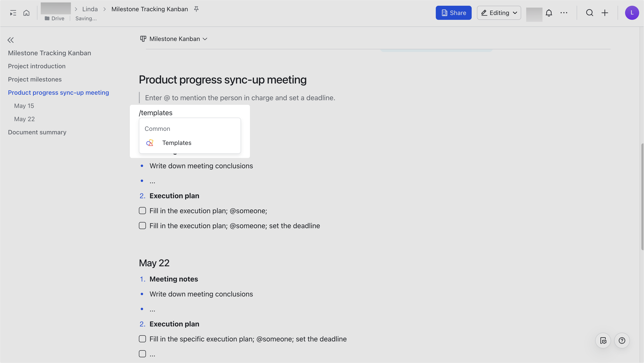Click the Common category label in menu

click(x=157, y=129)
